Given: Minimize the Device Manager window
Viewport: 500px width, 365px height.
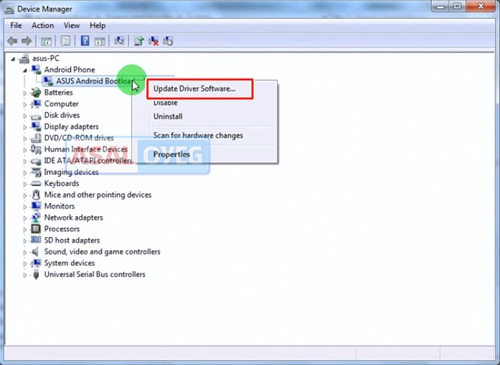Looking at the screenshot, I should click(x=440, y=6).
